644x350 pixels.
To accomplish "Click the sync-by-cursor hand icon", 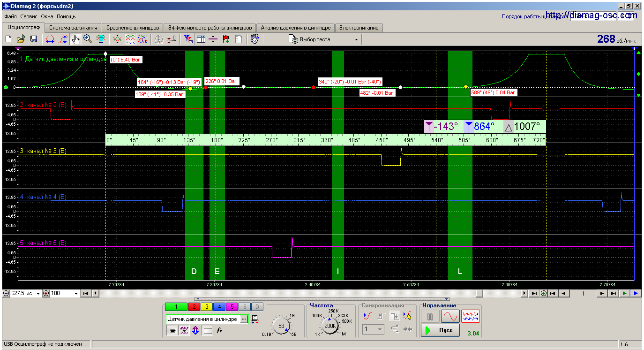I will point(408,316).
